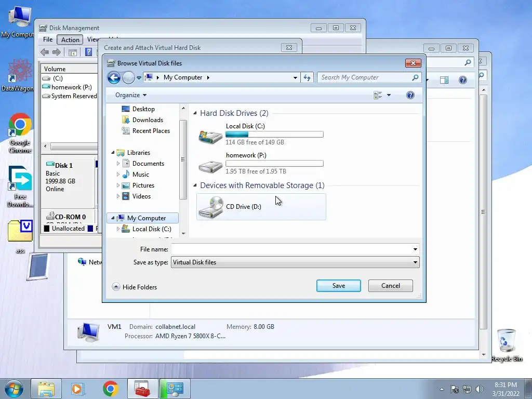
Task: Select the CD Drive (D:) item
Action: 261,207
